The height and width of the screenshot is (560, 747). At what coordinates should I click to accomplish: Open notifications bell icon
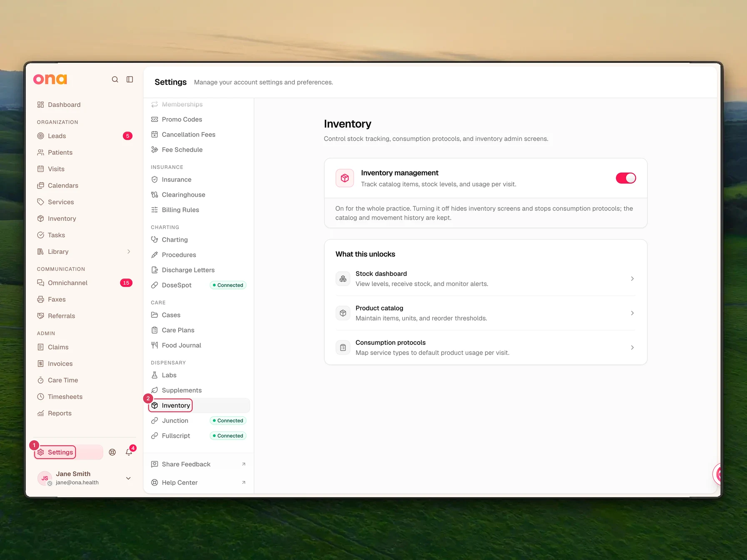pos(129,452)
